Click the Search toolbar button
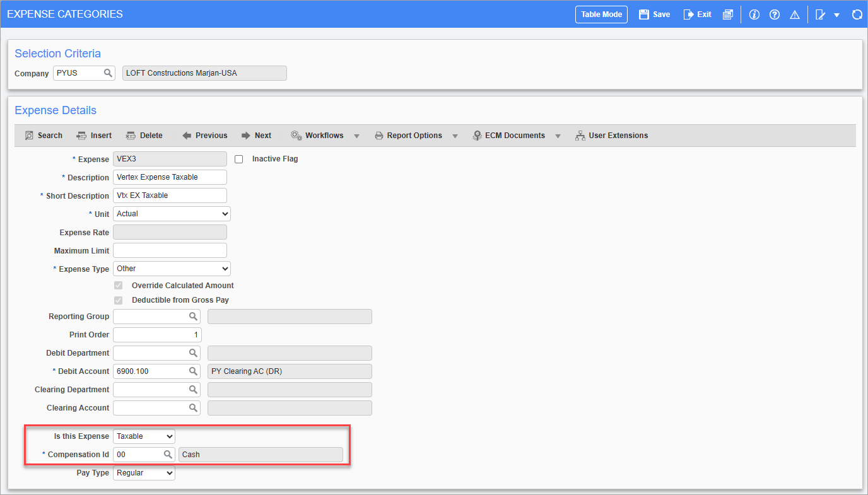Image resolution: width=868 pixels, height=495 pixels. (x=44, y=136)
